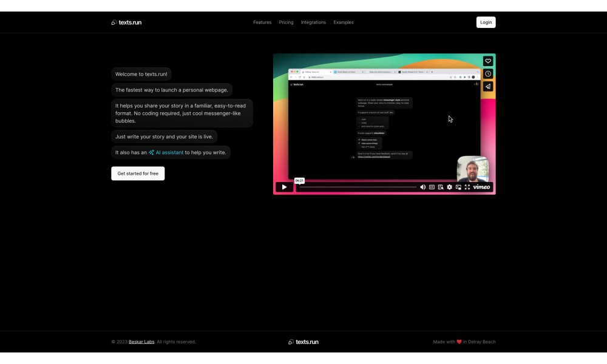Click the texts.run logo in the footer
This screenshot has width=607, height=364.
click(x=303, y=342)
